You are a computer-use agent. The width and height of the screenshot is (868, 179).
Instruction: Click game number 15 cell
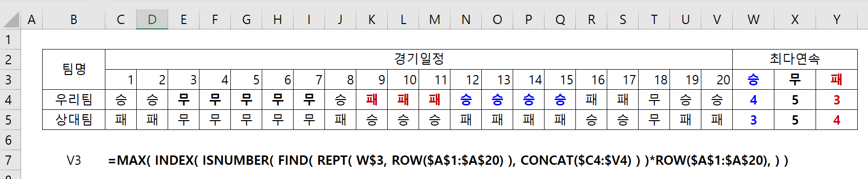tap(560, 79)
